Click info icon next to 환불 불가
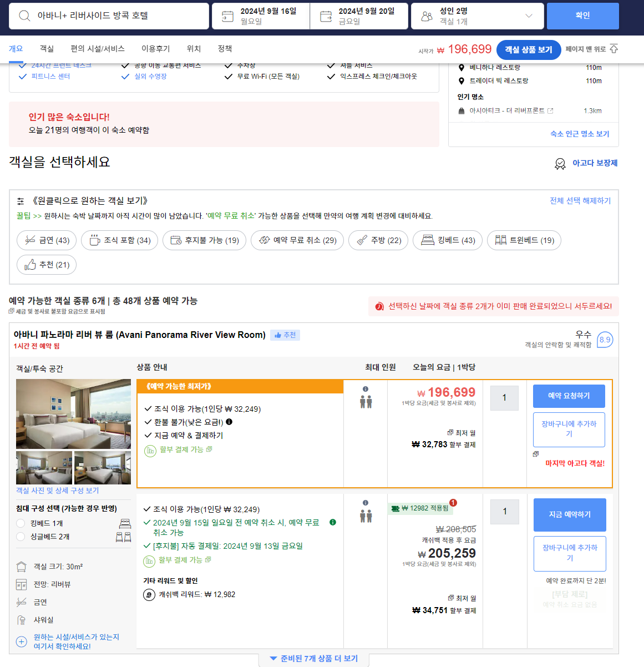 coord(229,422)
